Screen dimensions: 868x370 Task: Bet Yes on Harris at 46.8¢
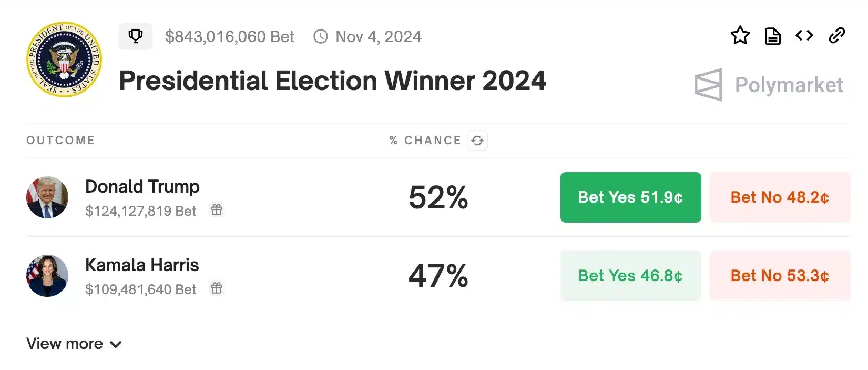[630, 276]
